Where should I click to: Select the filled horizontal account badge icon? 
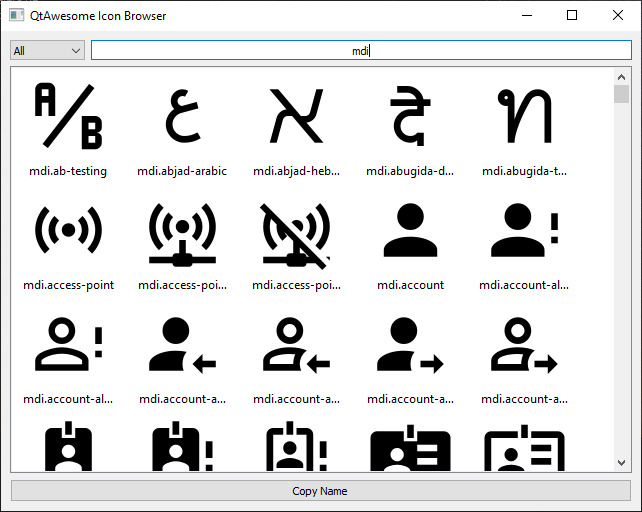[410, 449]
